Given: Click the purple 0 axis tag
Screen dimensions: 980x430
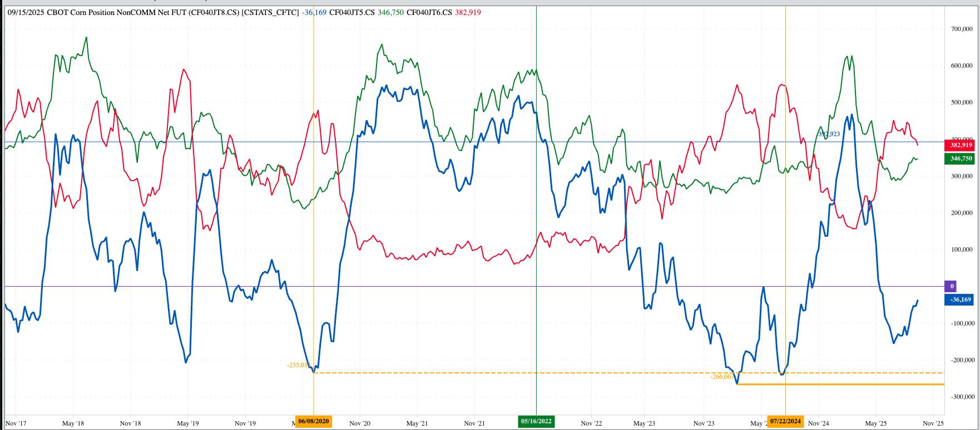Looking at the screenshot, I should click(952, 286).
